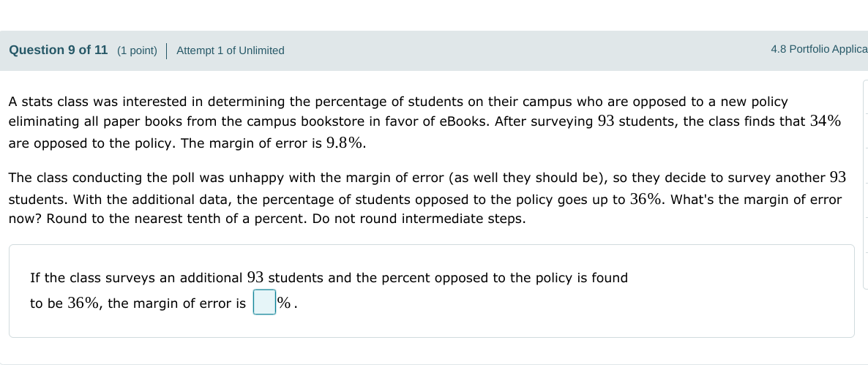Screen dimensions: 868x370
Task: Click the (1 point) label
Action: tap(137, 50)
